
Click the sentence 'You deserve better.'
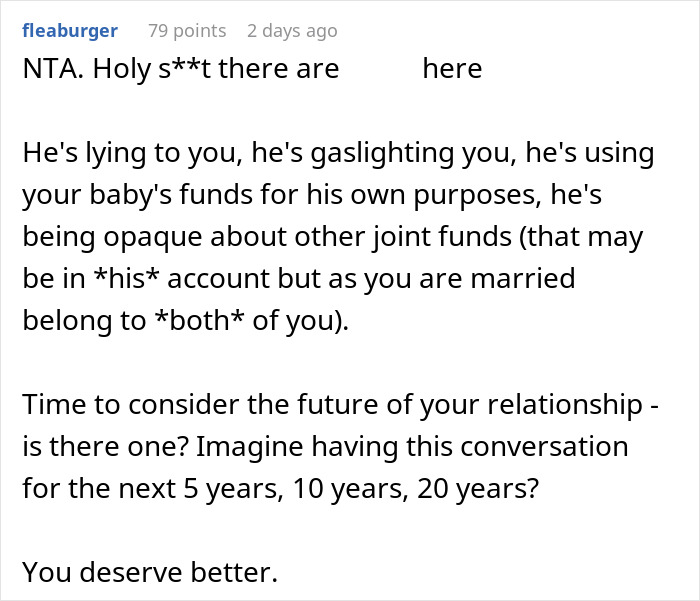coord(149,571)
